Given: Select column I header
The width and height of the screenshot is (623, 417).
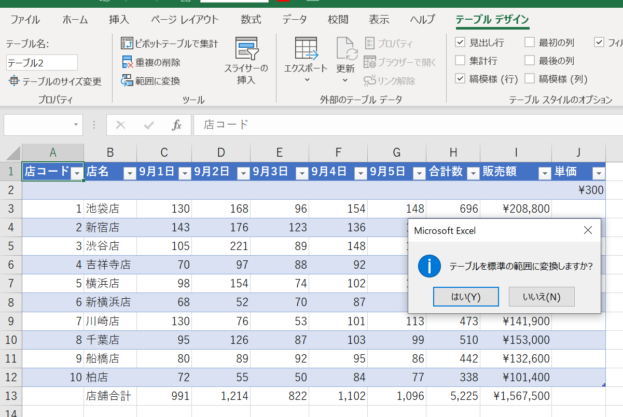Looking at the screenshot, I should coord(516,153).
